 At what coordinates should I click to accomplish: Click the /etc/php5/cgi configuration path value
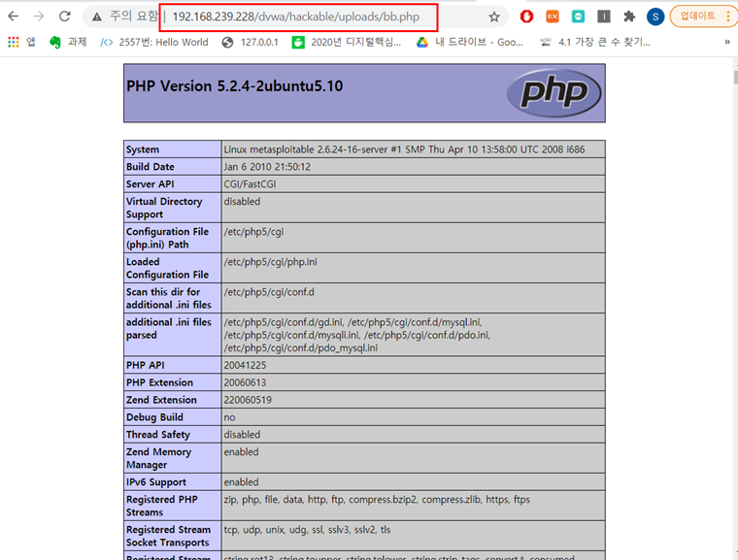click(253, 232)
